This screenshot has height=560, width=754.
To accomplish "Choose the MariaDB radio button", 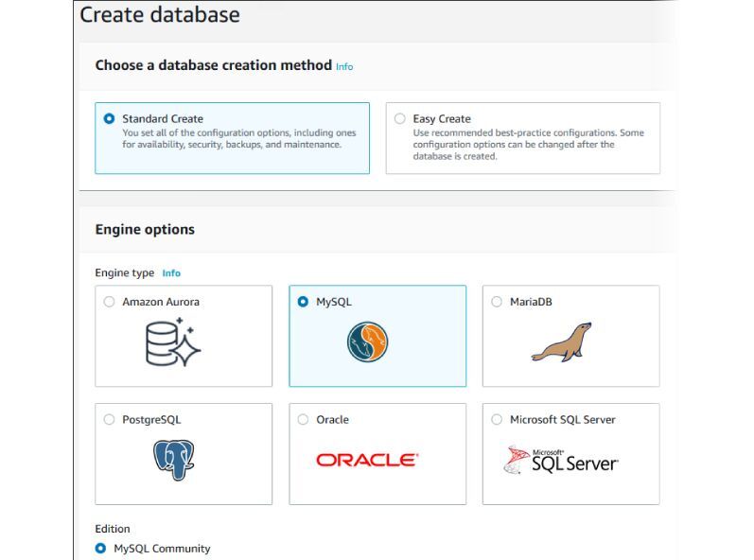I will click(497, 302).
